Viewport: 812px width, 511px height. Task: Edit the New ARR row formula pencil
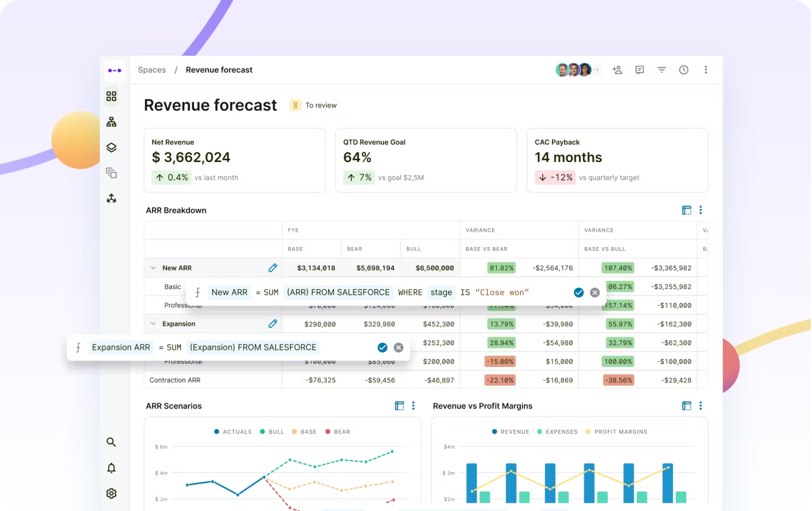(x=273, y=268)
